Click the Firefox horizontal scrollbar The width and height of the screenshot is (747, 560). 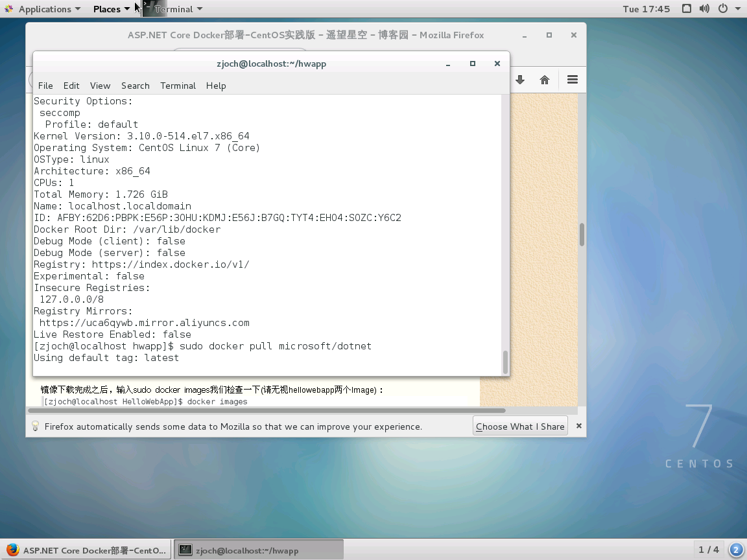click(x=267, y=410)
